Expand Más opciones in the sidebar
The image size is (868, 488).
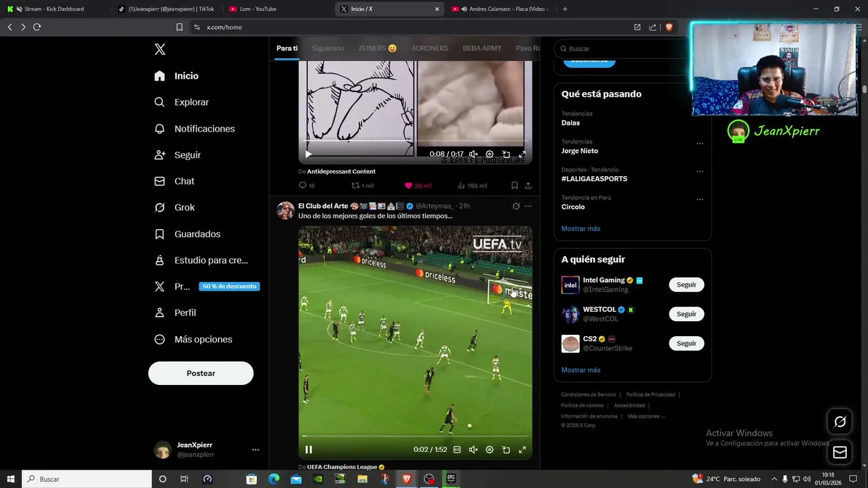193,340
